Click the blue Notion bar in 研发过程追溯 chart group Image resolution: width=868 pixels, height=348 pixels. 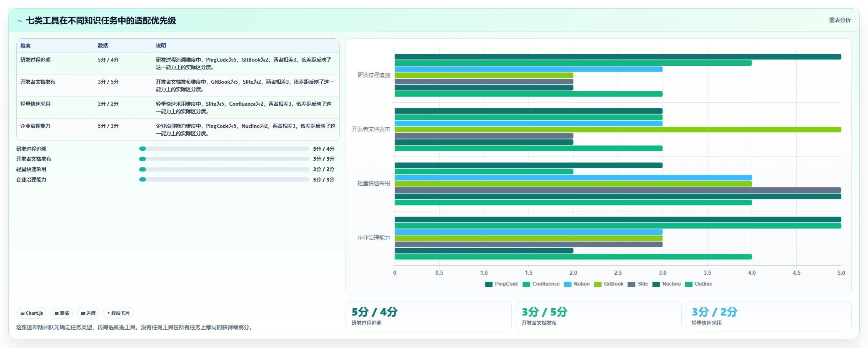(x=528, y=69)
